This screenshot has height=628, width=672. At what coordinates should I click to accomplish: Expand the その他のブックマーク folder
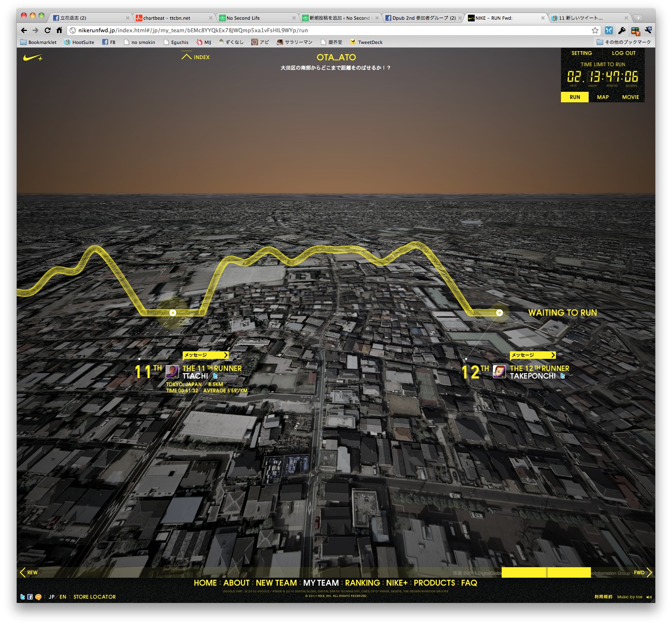[x=623, y=42]
